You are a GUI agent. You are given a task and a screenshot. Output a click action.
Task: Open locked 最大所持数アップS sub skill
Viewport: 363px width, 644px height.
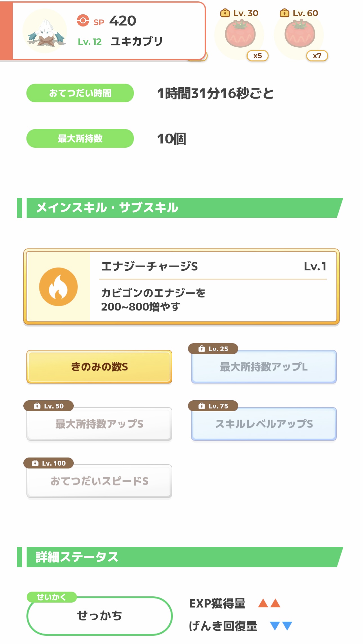tap(99, 424)
